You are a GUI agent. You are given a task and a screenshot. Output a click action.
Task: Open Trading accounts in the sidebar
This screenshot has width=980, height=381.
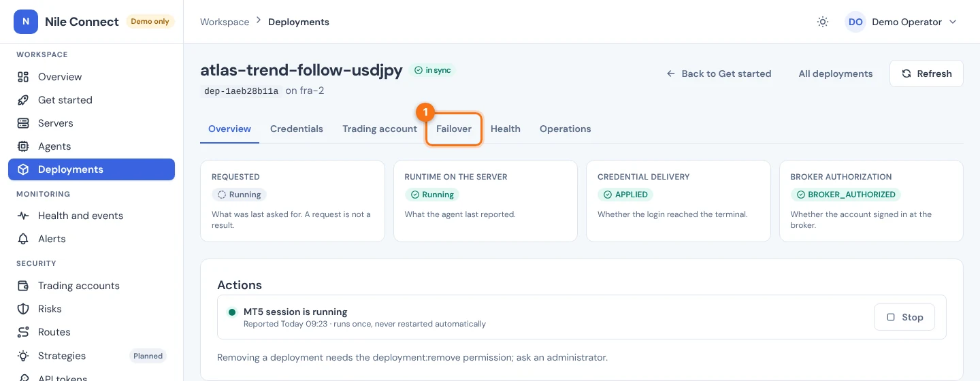[91, 286]
